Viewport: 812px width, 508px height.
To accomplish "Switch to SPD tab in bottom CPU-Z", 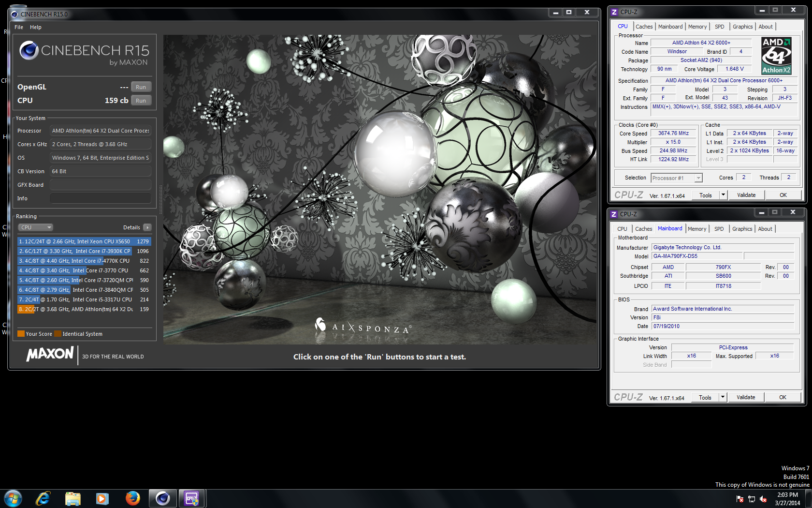I will tap(719, 229).
